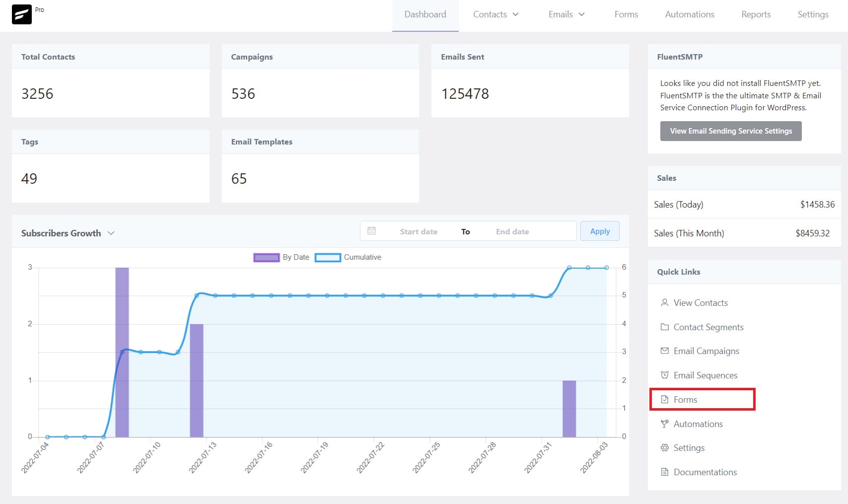Click the Pro label beside the logo
This screenshot has height=504, width=848.
pos(40,9)
